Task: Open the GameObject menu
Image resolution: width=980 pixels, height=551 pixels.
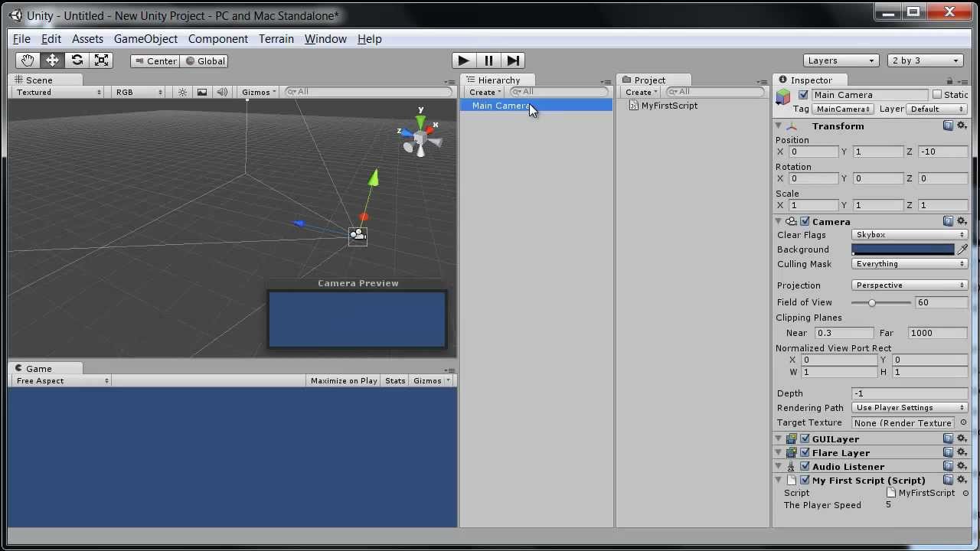Action: (145, 39)
